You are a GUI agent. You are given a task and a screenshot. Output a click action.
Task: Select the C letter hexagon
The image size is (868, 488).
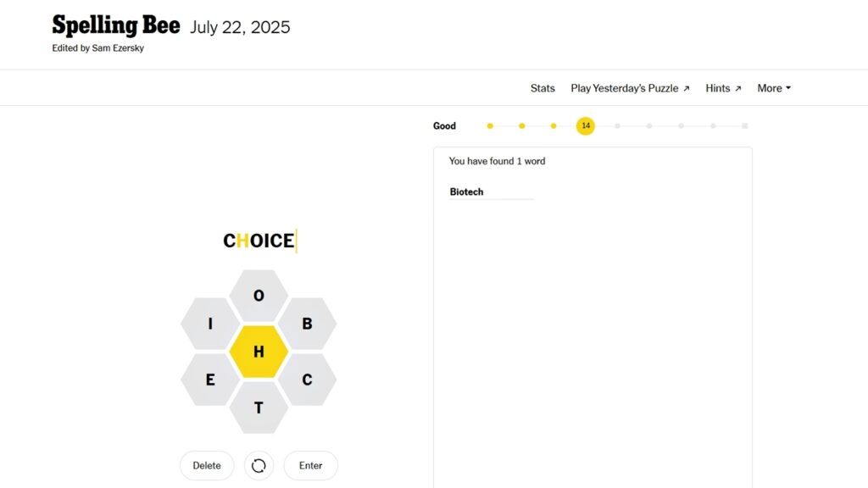(309, 380)
